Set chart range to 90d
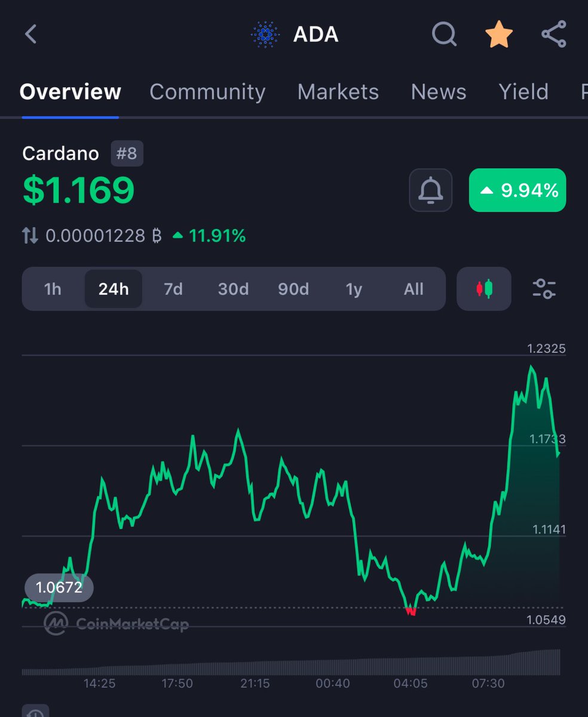 [293, 289]
